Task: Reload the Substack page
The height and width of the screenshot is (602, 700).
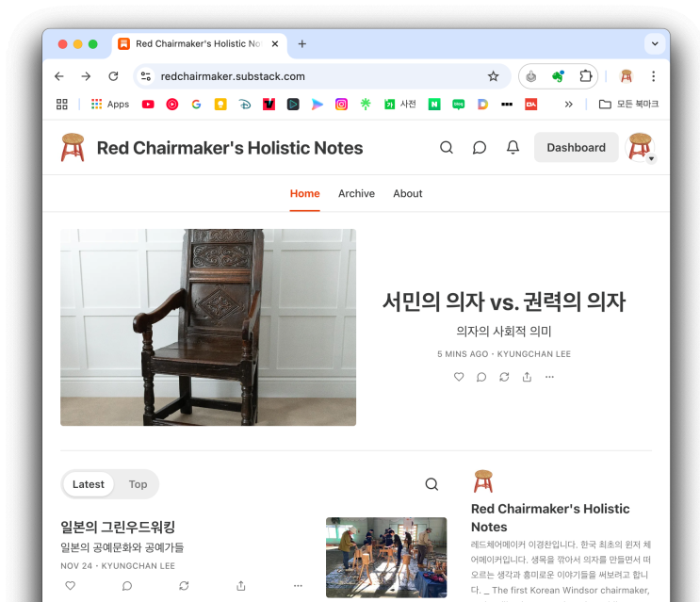Action: point(113,76)
